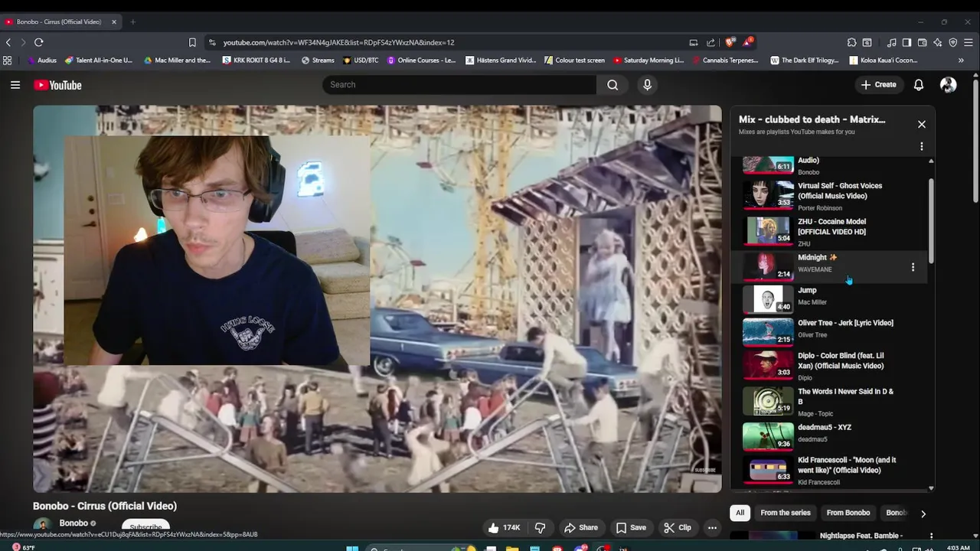This screenshot has width=980, height=551.
Task: Select the From the series chip
Action: pos(785,513)
